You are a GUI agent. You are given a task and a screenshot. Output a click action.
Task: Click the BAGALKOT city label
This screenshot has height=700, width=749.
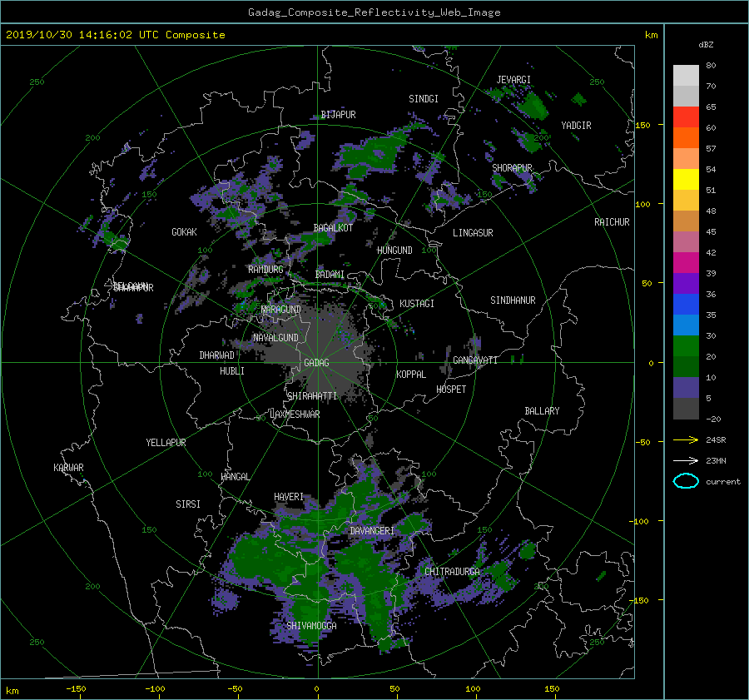[333, 228]
